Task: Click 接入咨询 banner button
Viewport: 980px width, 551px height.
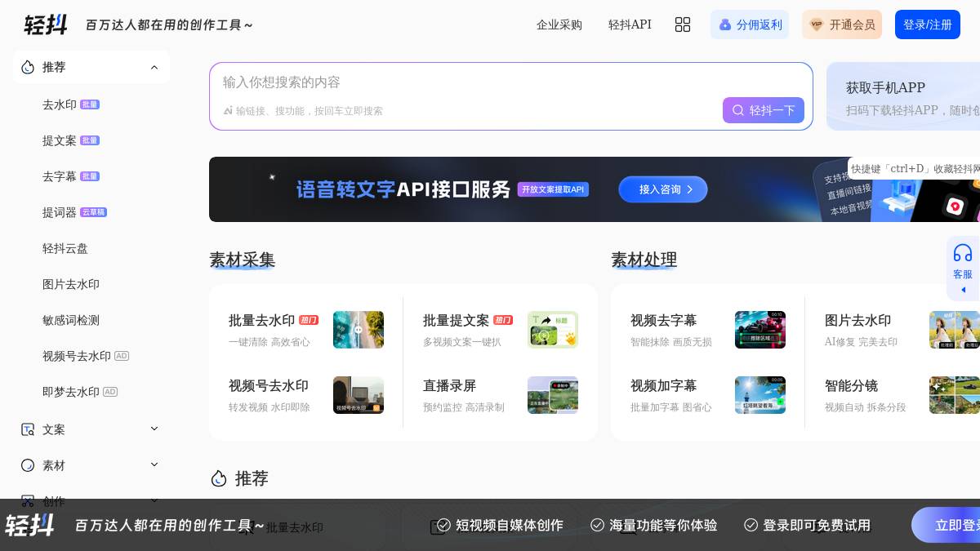Action: (663, 189)
